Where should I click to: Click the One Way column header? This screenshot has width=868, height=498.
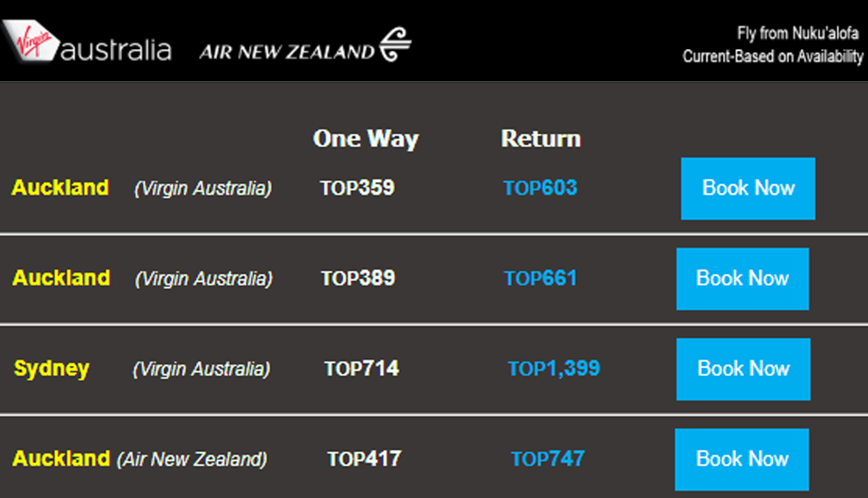coord(366,139)
